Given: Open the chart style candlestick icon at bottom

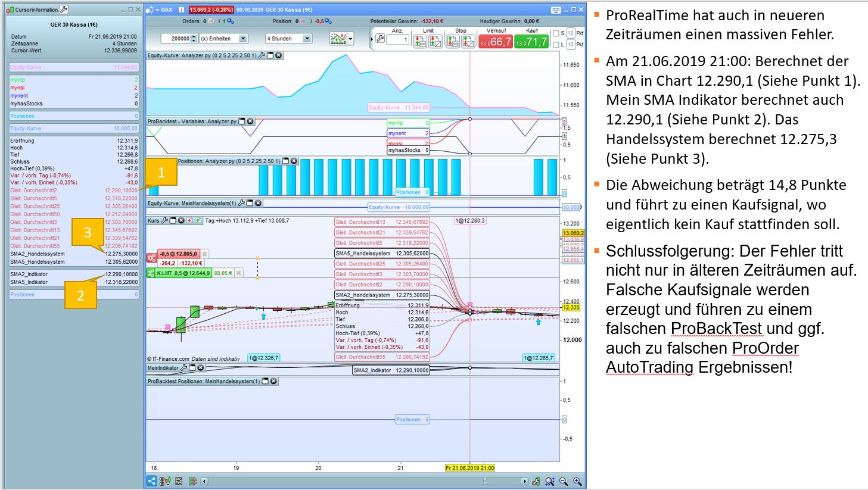Looking at the screenshot, I should tap(165, 481).
